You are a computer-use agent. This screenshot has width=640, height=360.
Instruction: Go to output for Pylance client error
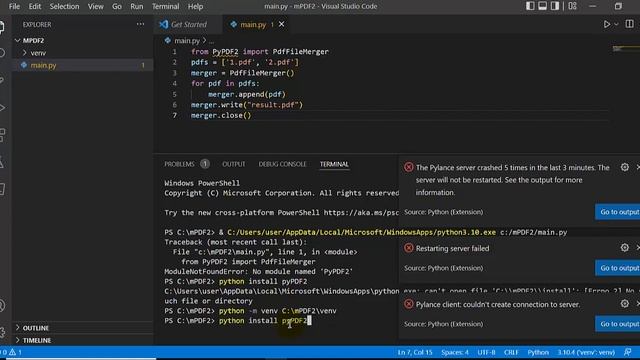[x=618, y=324]
